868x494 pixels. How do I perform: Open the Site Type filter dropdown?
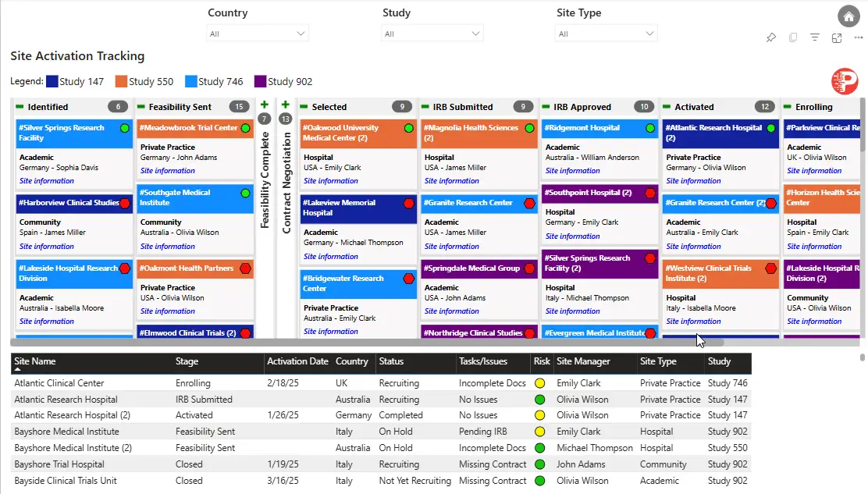[607, 34]
